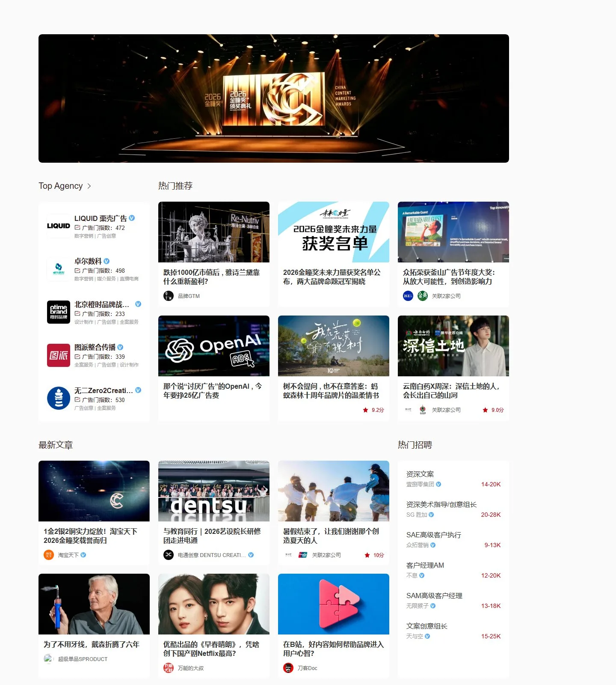Click the blue company icon under 众拓 article
Viewport: 616px width, 685px height.
(x=408, y=296)
